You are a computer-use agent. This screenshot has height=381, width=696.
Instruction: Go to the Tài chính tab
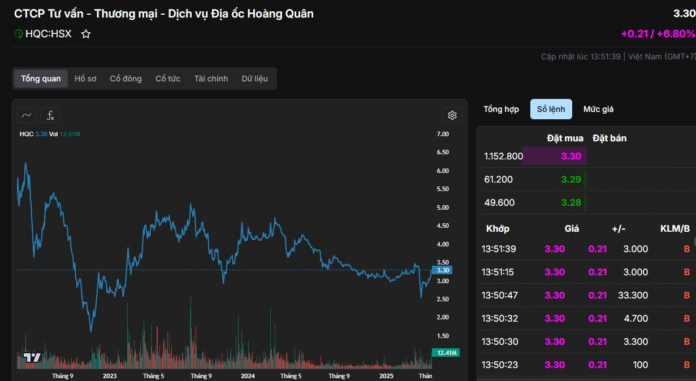pyautogui.click(x=211, y=79)
